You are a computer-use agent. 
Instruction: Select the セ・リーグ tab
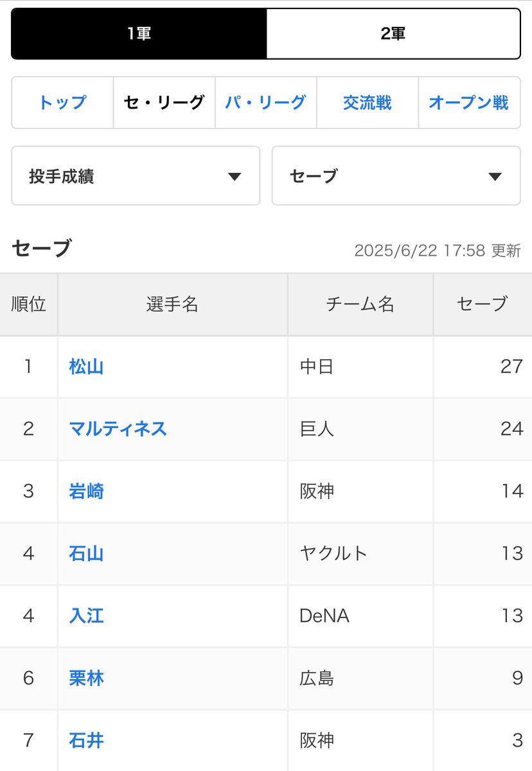click(164, 103)
